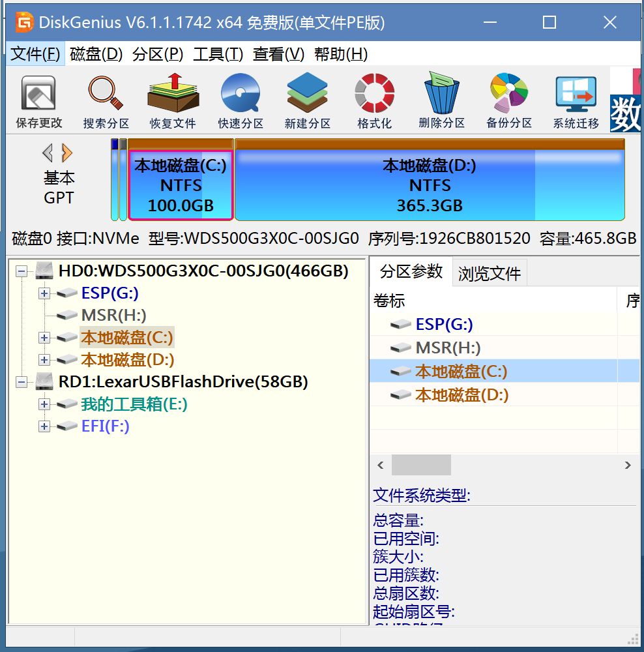The image size is (644, 652).
Task: Expand the 本地磁盘(C:) tree node
Action: click(x=44, y=338)
